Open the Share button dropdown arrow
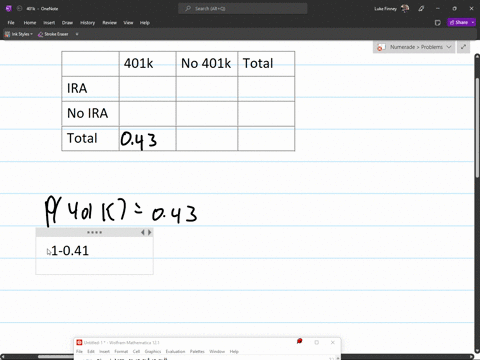480x360 pixels. (x=473, y=22)
